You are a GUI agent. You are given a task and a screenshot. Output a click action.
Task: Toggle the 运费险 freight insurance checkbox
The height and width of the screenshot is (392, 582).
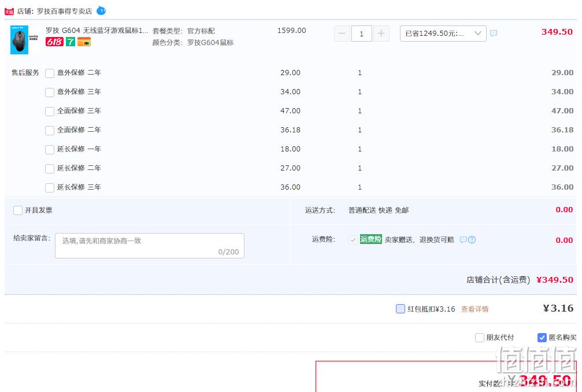(x=353, y=240)
